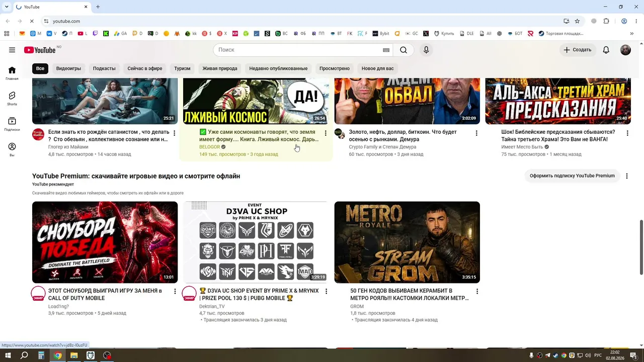This screenshot has width=644, height=362.
Task: Select the Подкасты filter chip
Action: point(104,68)
